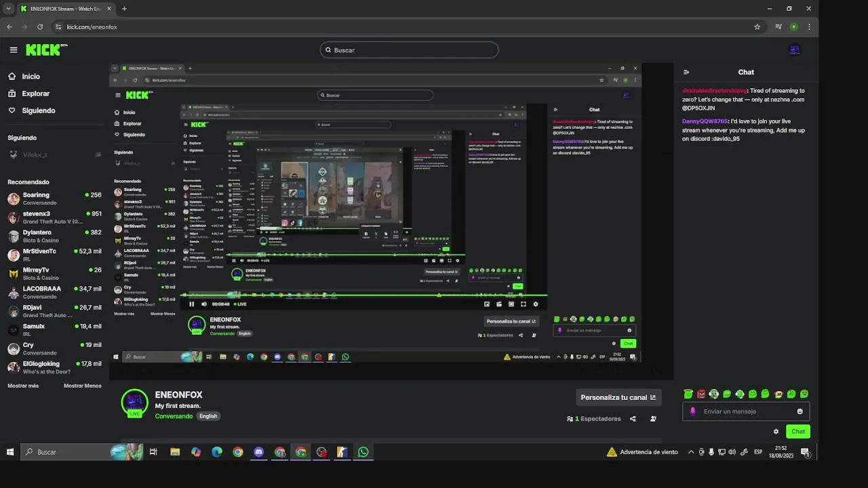View the 1 Espectadores viewer count
This screenshot has height=488, width=868.
[594, 419]
